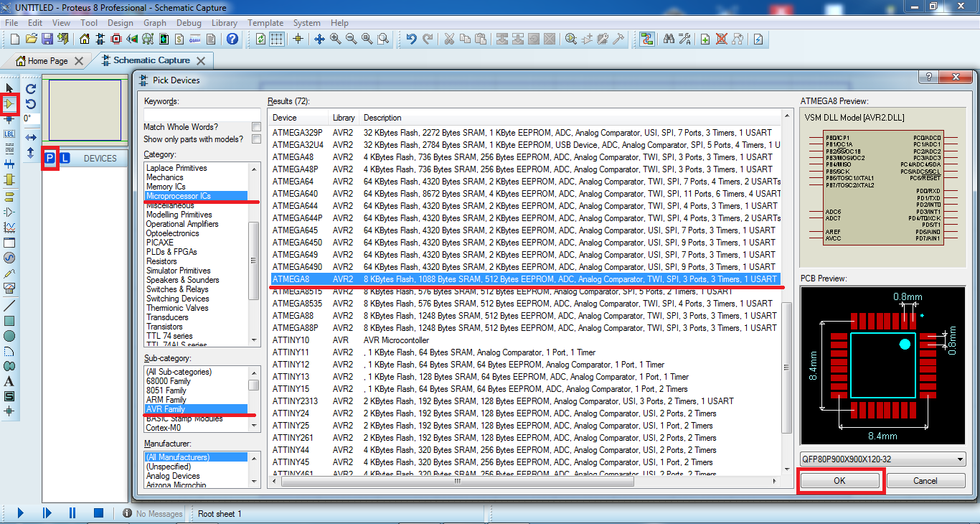Check 'Show only parts with models?'
The height and width of the screenshot is (524, 980).
[x=256, y=139]
